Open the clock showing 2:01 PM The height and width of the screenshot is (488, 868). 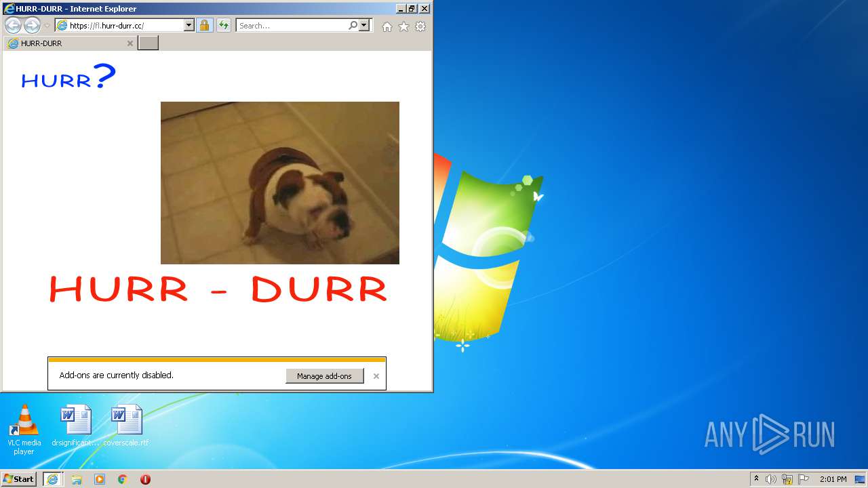coord(833,479)
